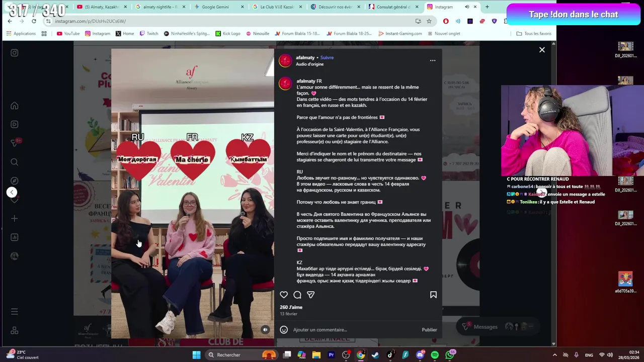Bookmark this page with star icon
This screenshot has width=644, height=362.
tap(429, 21)
